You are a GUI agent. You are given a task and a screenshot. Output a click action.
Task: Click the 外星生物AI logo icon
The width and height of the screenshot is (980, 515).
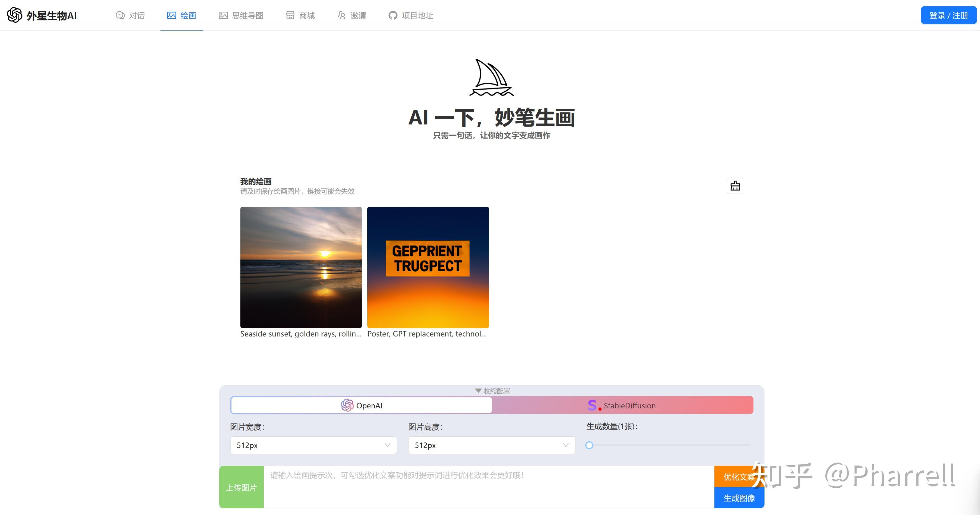click(x=15, y=15)
